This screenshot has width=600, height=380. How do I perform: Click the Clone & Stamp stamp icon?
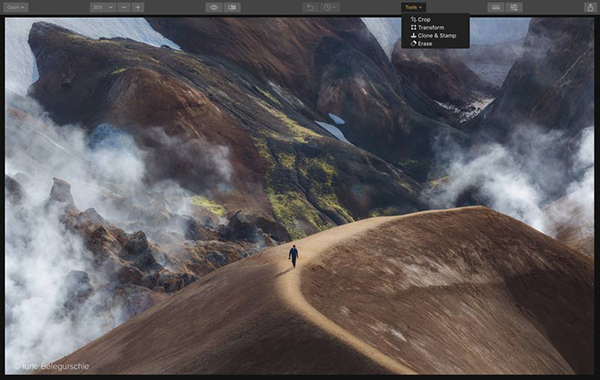(413, 36)
